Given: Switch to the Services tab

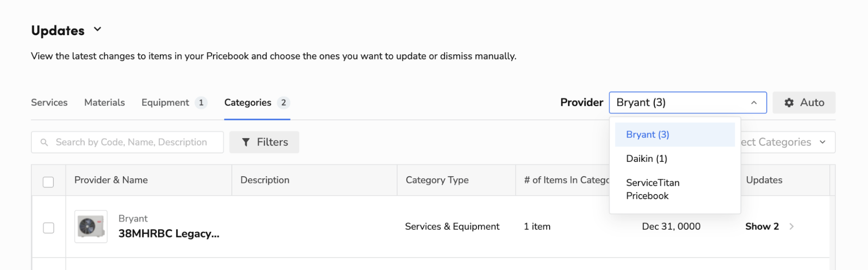Looking at the screenshot, I should [49, 102].
